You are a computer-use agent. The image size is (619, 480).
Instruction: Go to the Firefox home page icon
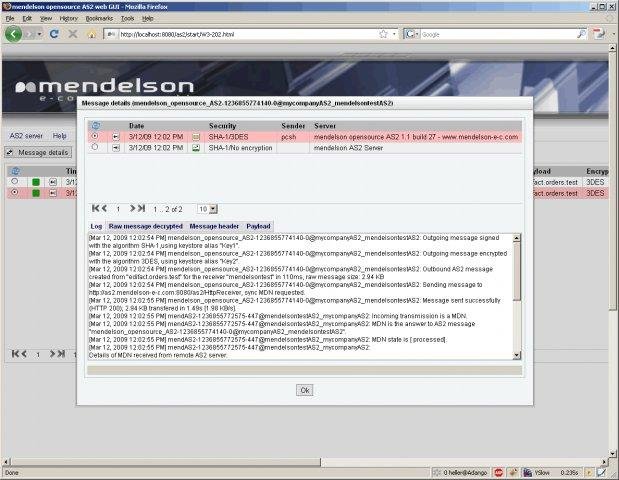click(x=91, y=34)
